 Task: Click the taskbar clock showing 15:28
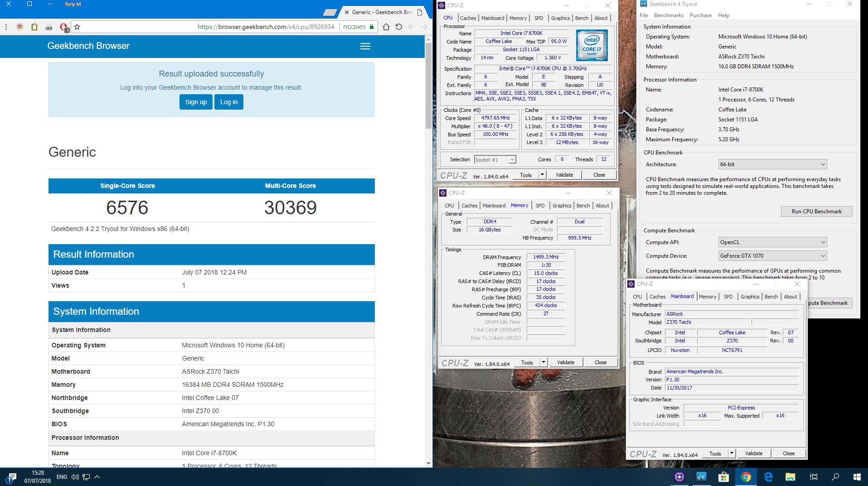[38, 477]
